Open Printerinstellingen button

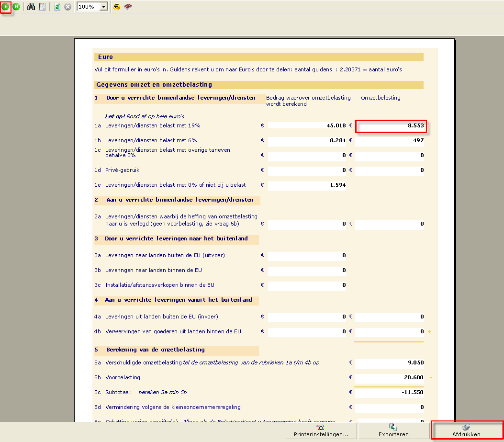click(321, 431)
